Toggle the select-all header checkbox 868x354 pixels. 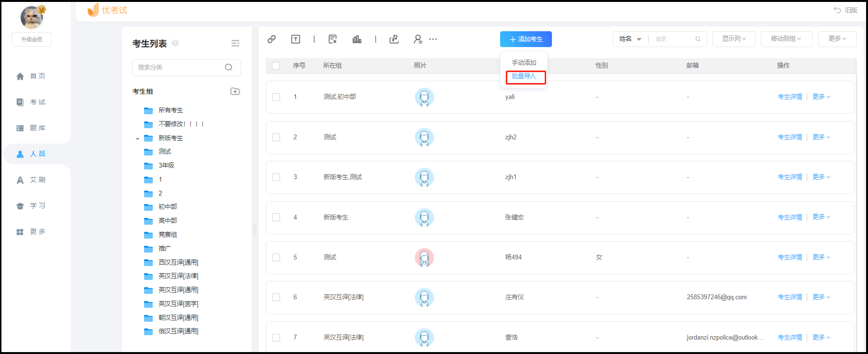tap(276, 66)
